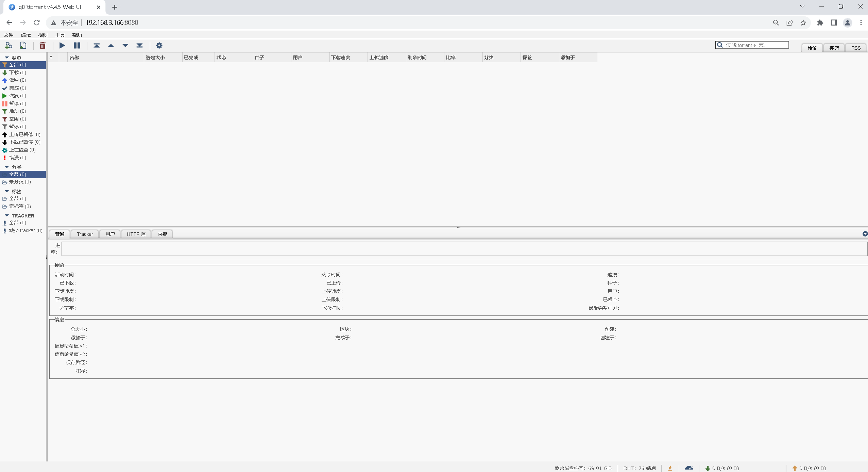Click the add torrent file icon
868x472 pixels.
point(23,45)
